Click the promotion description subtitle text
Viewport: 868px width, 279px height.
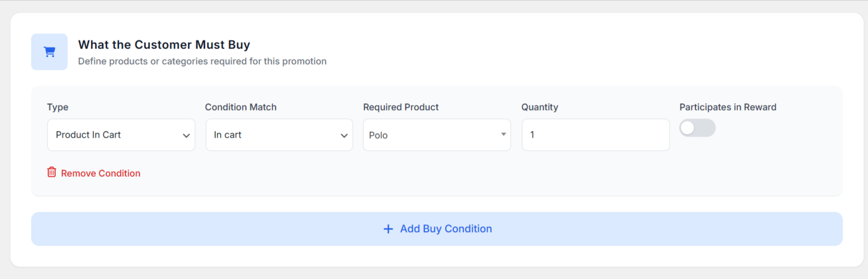coord(202,62)
